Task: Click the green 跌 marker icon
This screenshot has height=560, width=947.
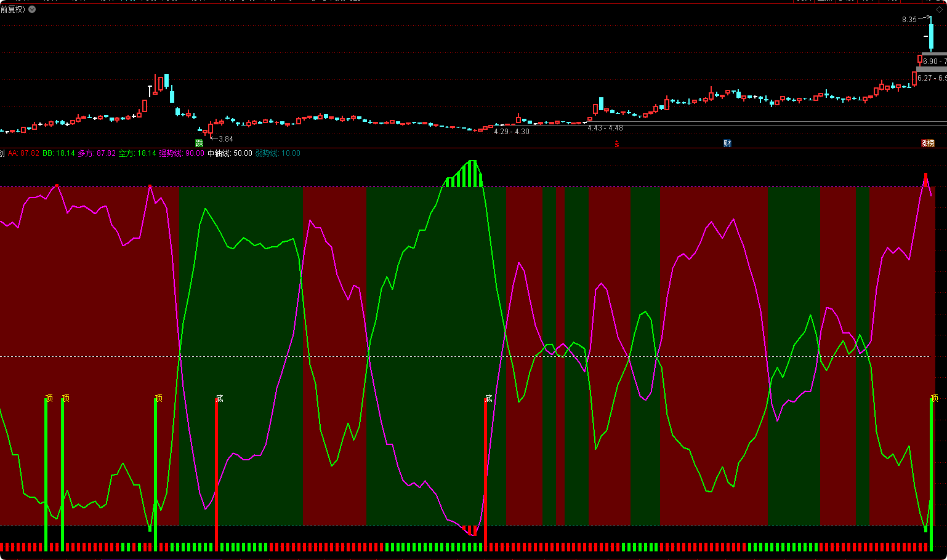Action: click(199, 143)
